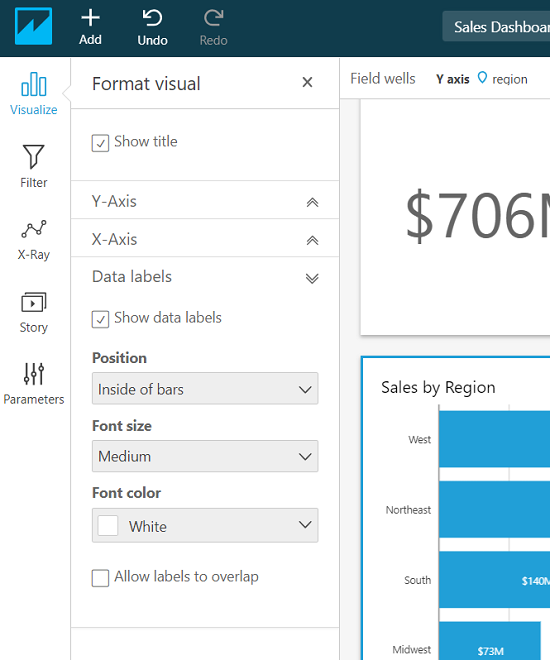Open the Story pane
The width and height of the screenshot is (550, 660).
coord(34,313)
